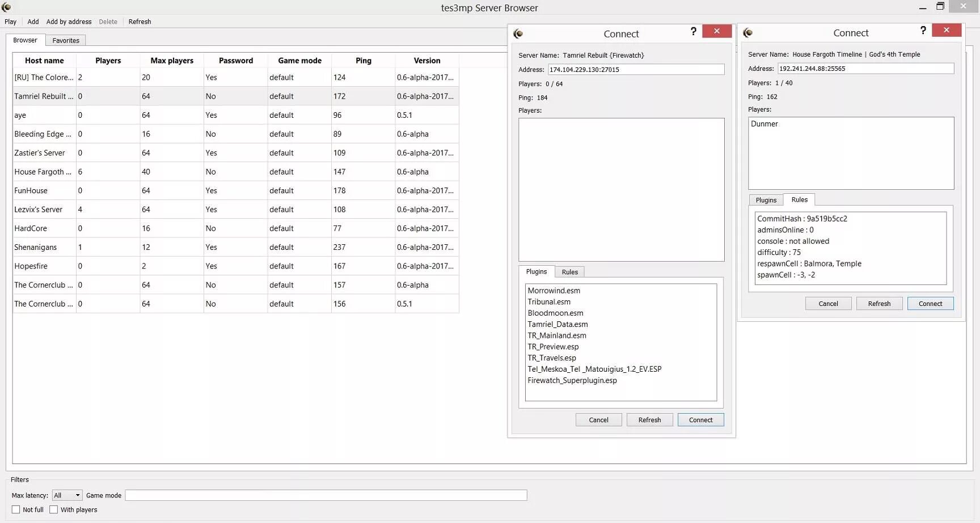Restore down the Server Browser window
The image size is (980, 523).
coord(940,6)
